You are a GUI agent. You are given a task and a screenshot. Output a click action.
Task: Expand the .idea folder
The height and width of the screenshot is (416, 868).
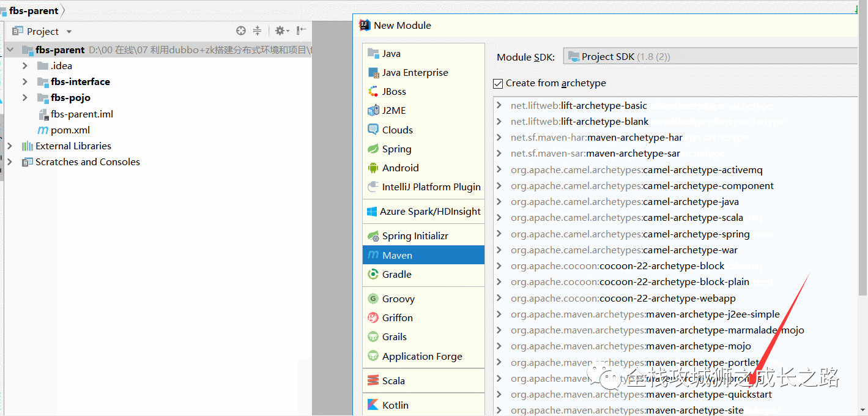tap(24, 65)
